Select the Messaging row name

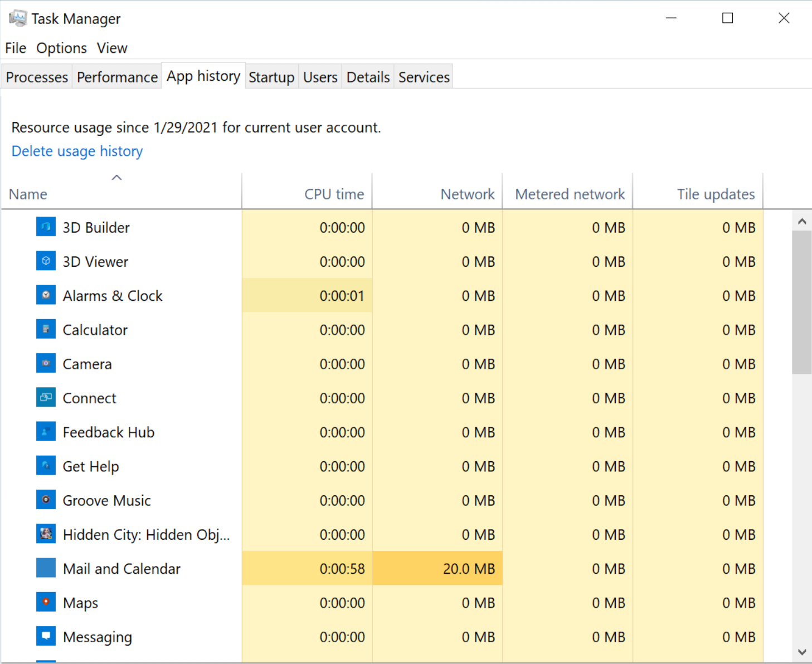tap(98, 637)
